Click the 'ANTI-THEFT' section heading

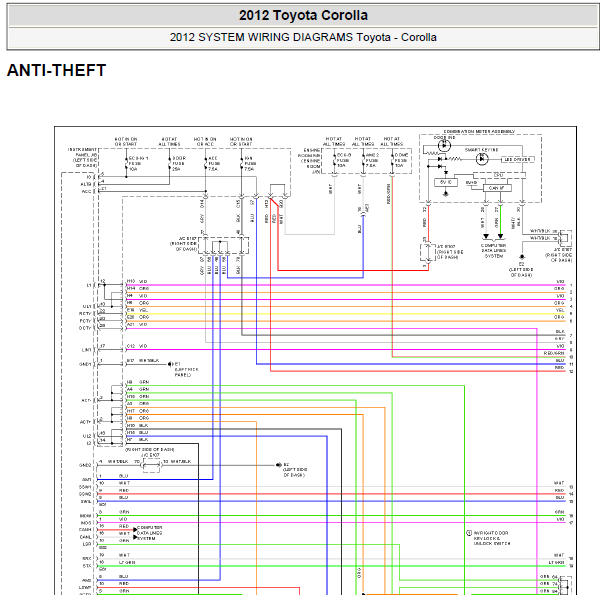point(56,70)
